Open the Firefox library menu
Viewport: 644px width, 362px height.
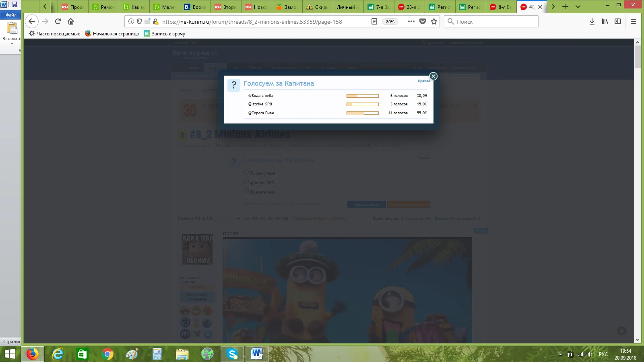tap(605, 21)
